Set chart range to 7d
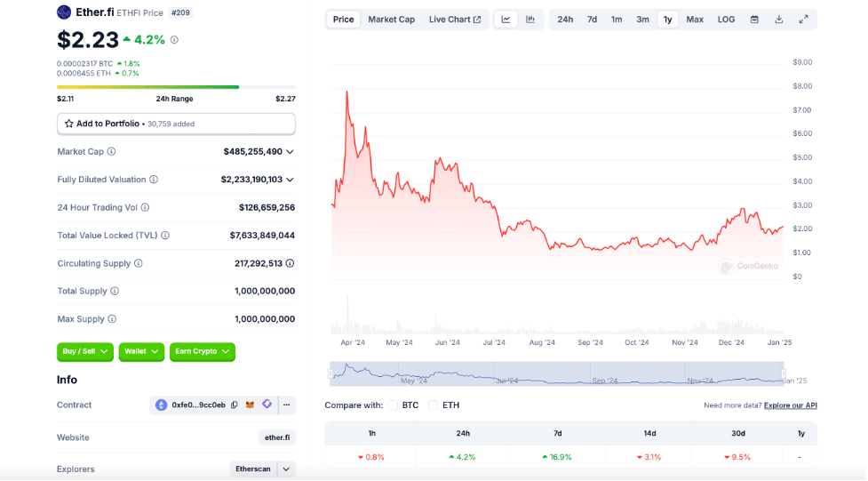Image resolution: width=868 pixels, height=481 pixels. point(592,20)
